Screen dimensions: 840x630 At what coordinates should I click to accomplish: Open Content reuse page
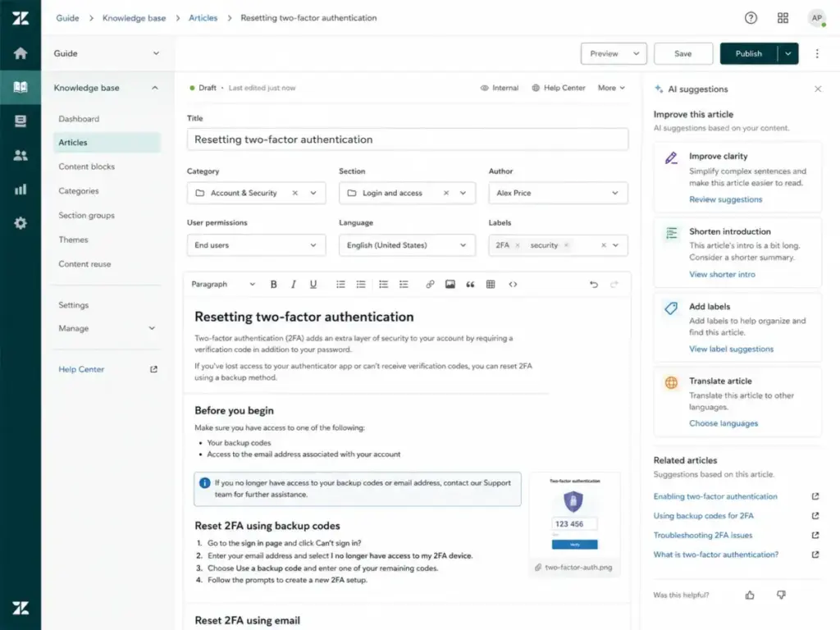tap(84, 264)
